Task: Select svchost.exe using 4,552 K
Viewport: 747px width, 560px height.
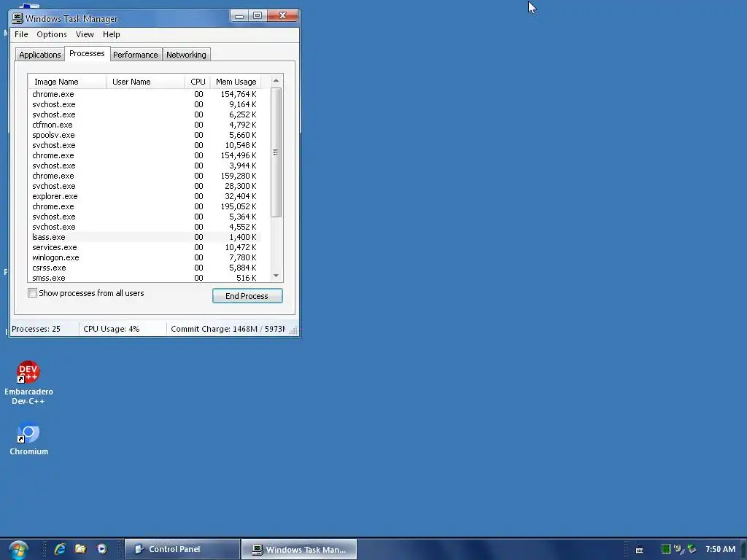Action: click(x=144, y=227)
